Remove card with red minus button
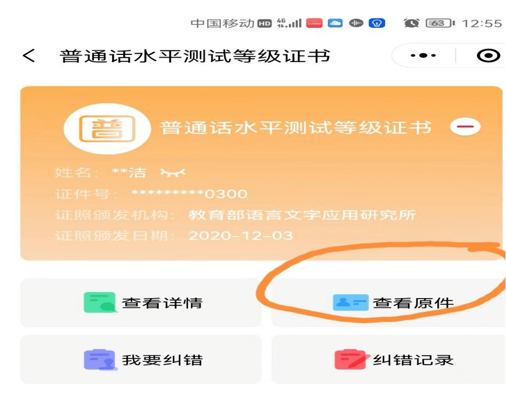 tap(465, 126)
